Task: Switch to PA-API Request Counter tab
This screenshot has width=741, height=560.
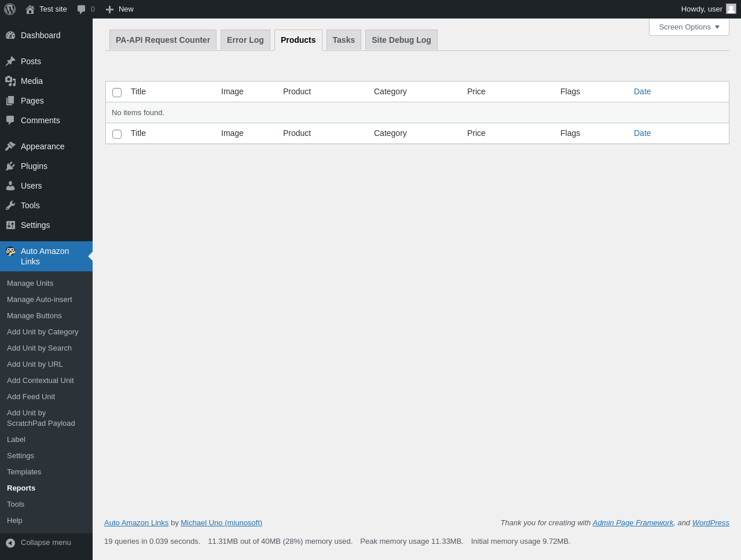Action: [163, 40]
